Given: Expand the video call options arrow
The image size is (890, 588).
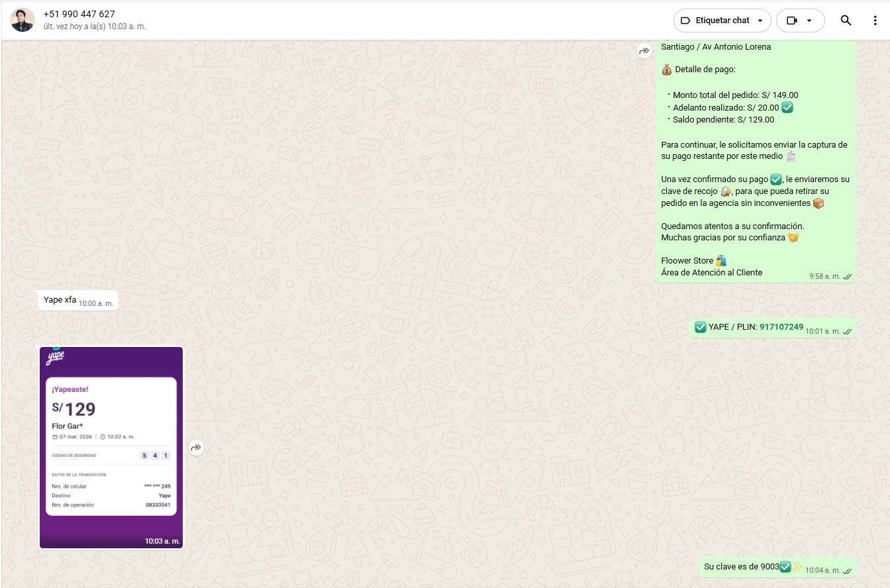Looking at the screenshot, I should pyautogui.click(x=809, y=21).
